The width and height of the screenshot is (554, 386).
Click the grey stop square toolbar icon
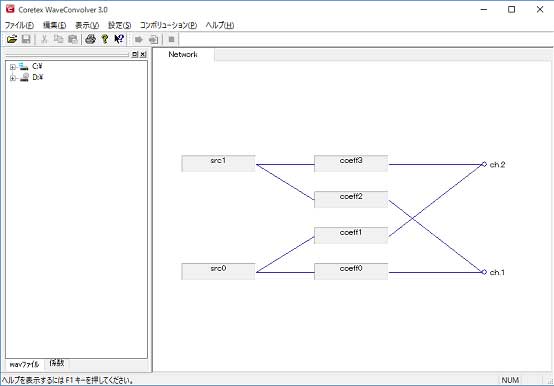171,40
